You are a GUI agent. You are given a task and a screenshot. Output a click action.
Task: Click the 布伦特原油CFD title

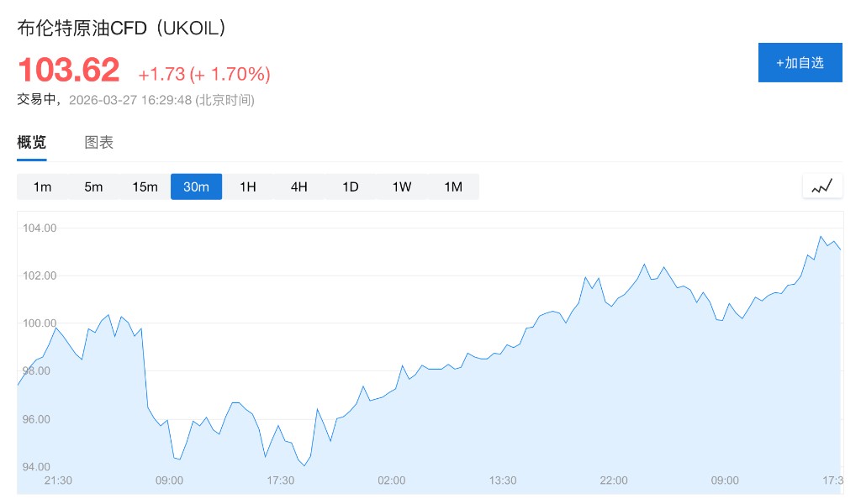coord(122,28)
